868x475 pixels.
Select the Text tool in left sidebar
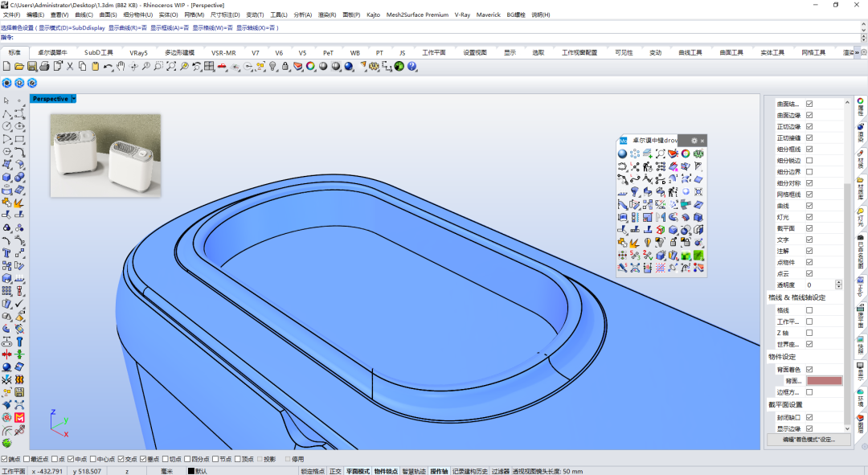(6, 253)
